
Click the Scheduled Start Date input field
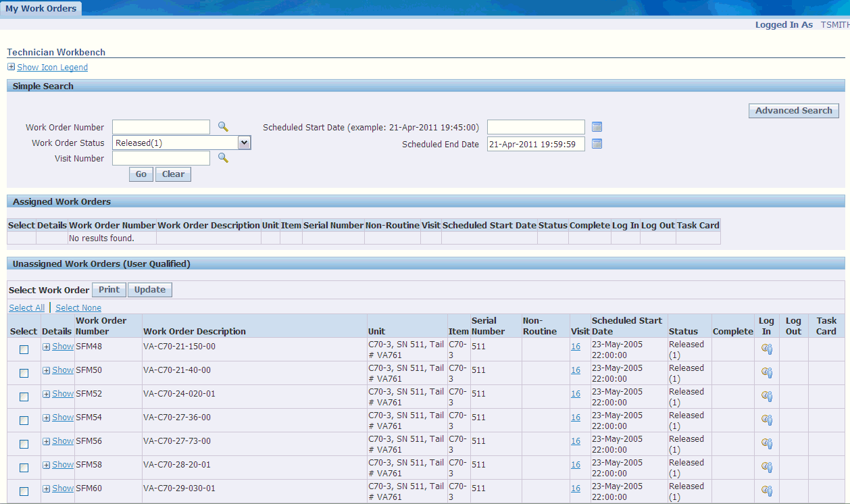coord(536,127)
